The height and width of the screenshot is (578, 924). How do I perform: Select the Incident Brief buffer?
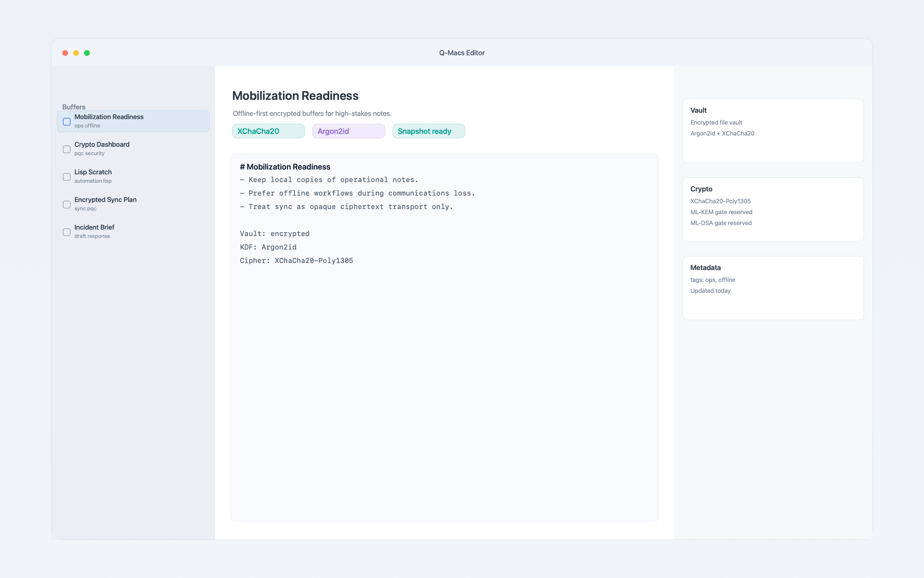click(133, 232)
